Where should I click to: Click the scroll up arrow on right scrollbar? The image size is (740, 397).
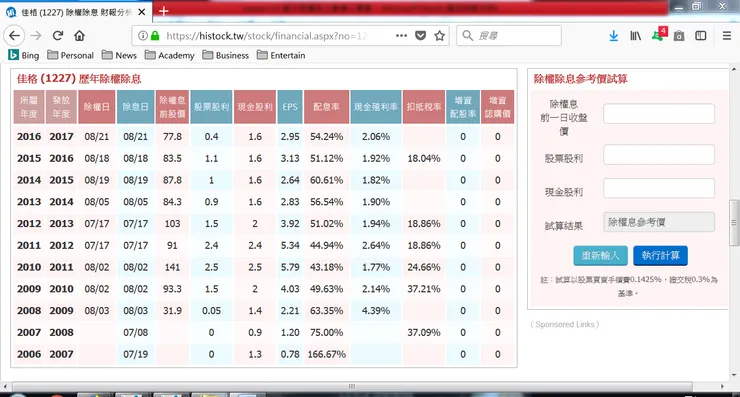tap(734, 69)
